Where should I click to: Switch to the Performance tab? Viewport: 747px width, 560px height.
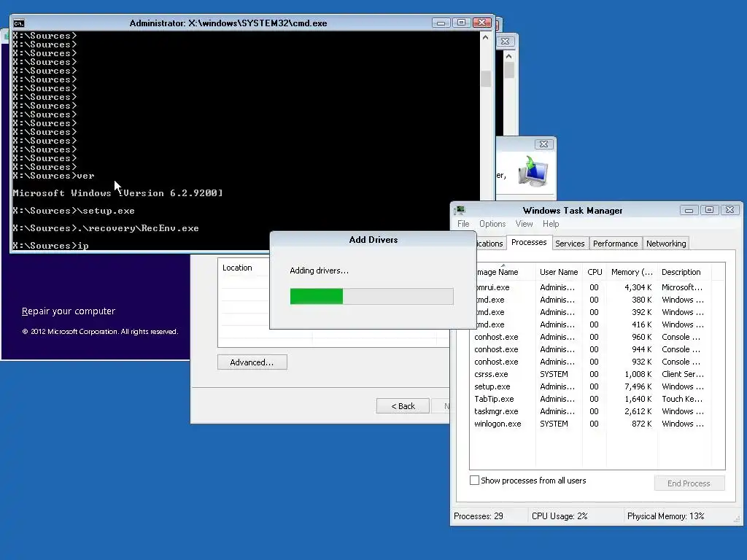[x=615, y=244]
